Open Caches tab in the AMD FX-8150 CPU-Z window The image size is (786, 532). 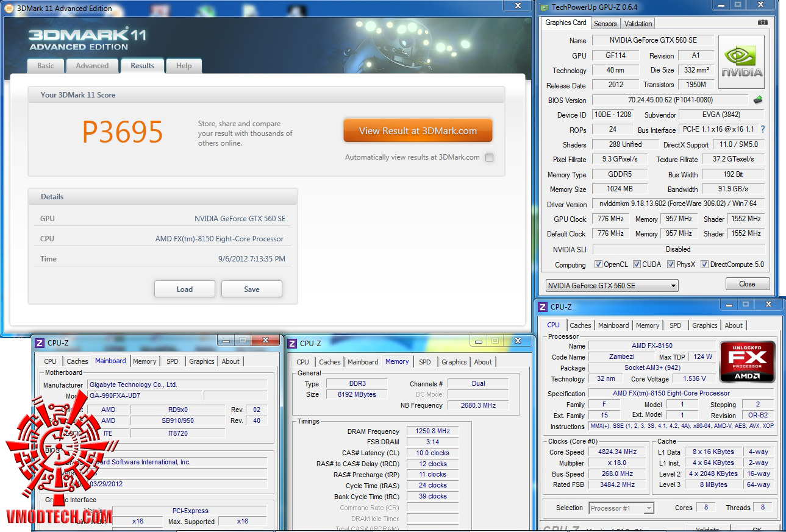point(581,325)
